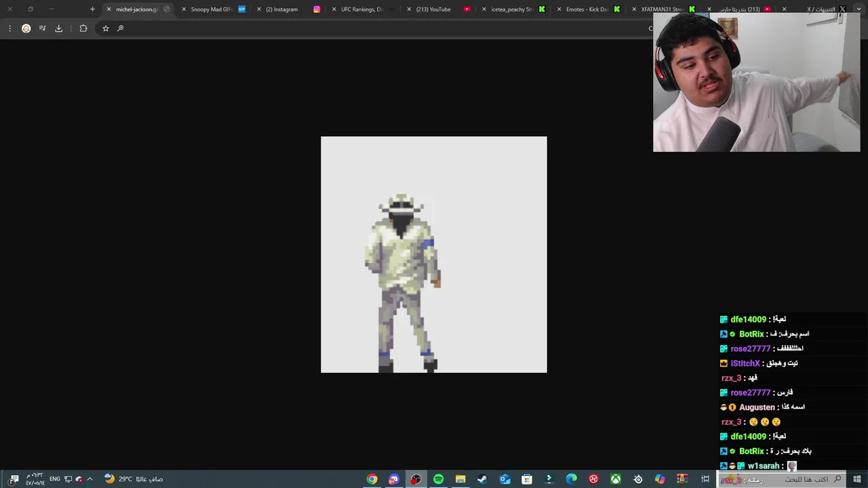
Task: Open a new tab with the plus button
Action: (92, 9)
